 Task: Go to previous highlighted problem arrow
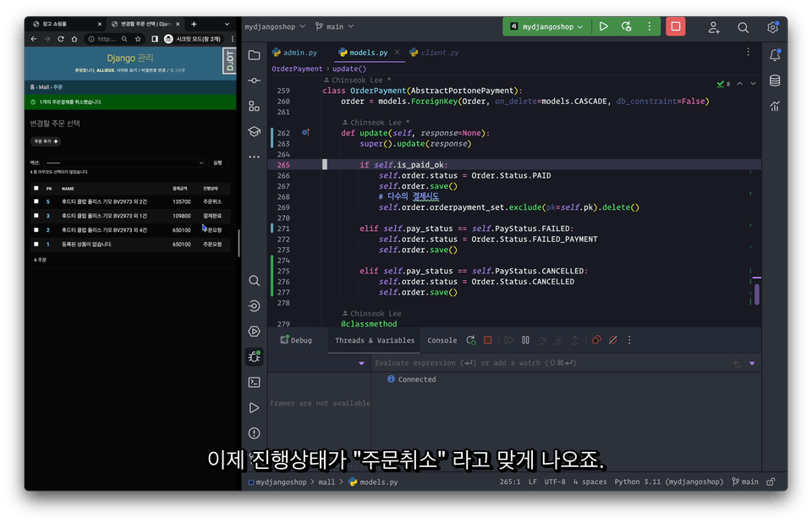pos(739,84)
